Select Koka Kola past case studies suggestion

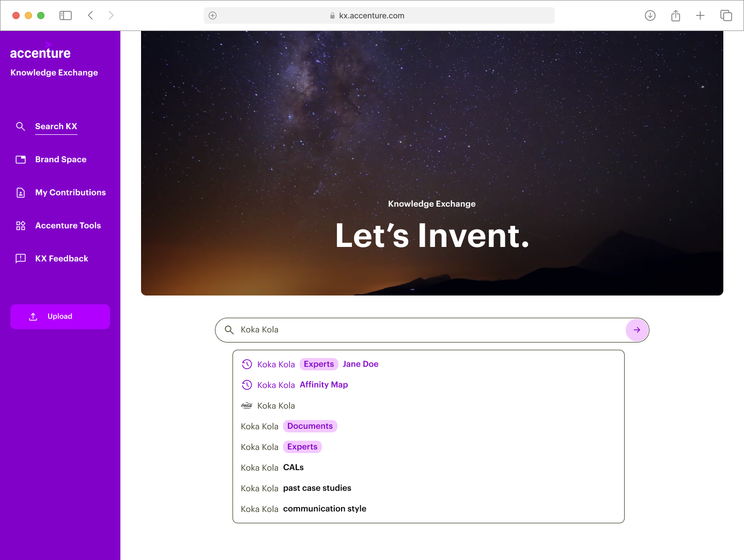pyautogui.click(x=428, y=488)
